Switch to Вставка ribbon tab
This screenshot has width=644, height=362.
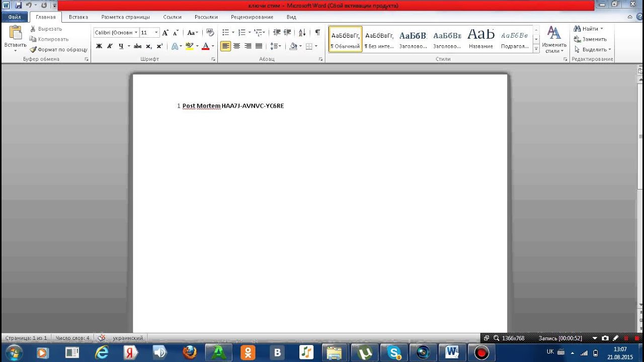coord(78,17)
